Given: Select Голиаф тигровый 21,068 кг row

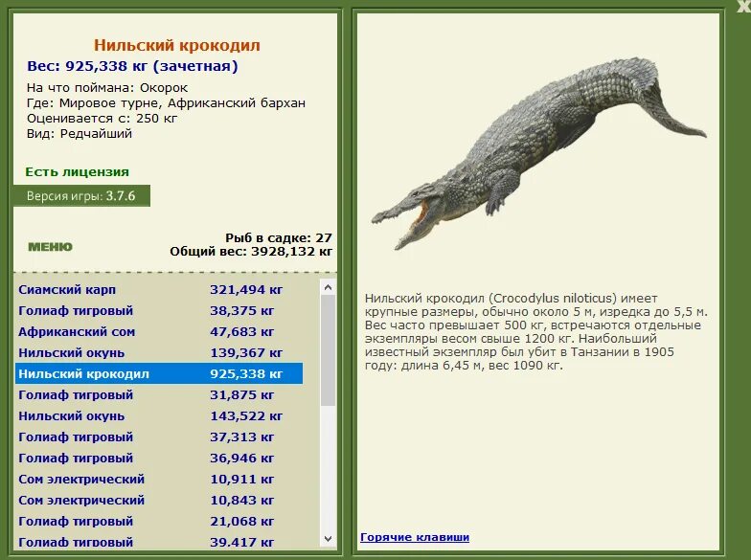Looking at the screenshot, I should pyautogui.click(x=159, y=521).
